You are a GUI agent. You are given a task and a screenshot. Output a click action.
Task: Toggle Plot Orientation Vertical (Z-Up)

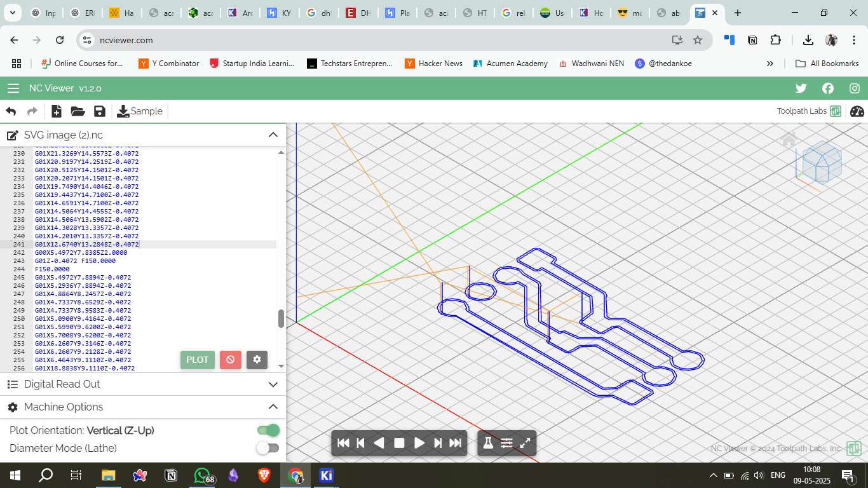tap(268, 430)
